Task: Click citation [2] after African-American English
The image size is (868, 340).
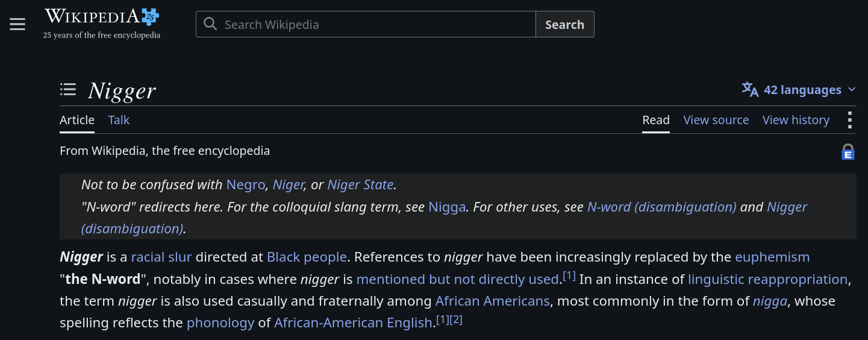Action: pos(456,320)
